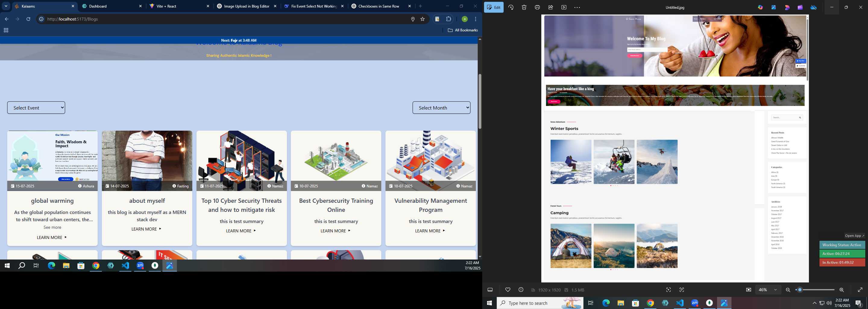The height and width of the screenshot is (309, 868).
Task: Zoom out with the minus magnifier icon
Action: (788, 290)
